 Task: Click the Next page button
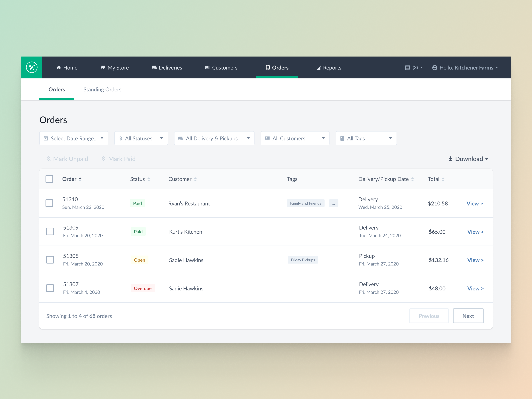click(468, 316)
